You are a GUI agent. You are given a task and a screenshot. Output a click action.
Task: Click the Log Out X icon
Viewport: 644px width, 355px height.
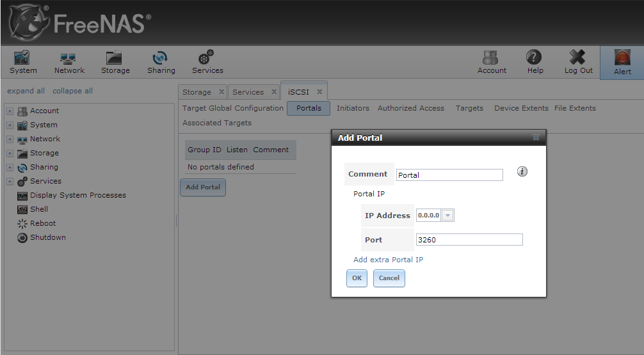click(x=577, y=57)
